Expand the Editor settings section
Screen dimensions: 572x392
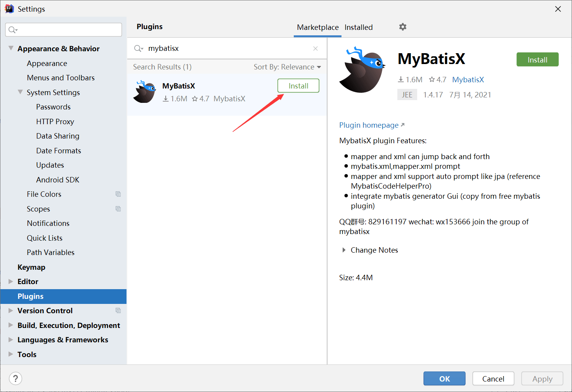click(11, 281)
